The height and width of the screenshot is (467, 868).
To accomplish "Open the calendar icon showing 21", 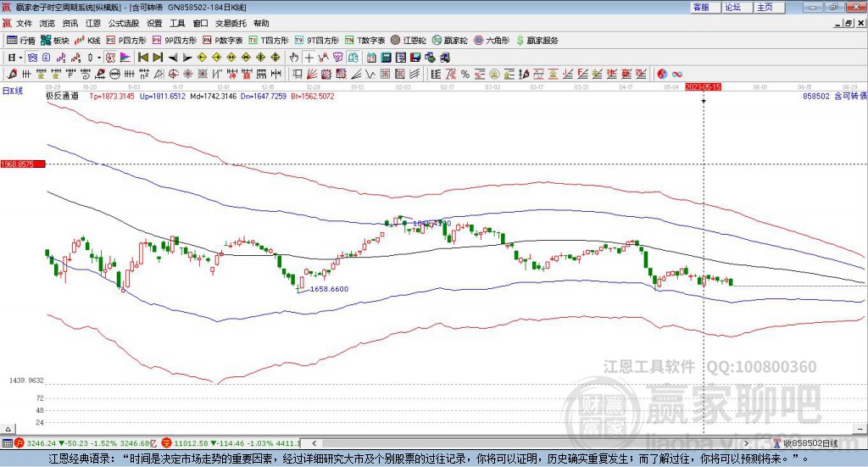I will [x=371, y=58].
